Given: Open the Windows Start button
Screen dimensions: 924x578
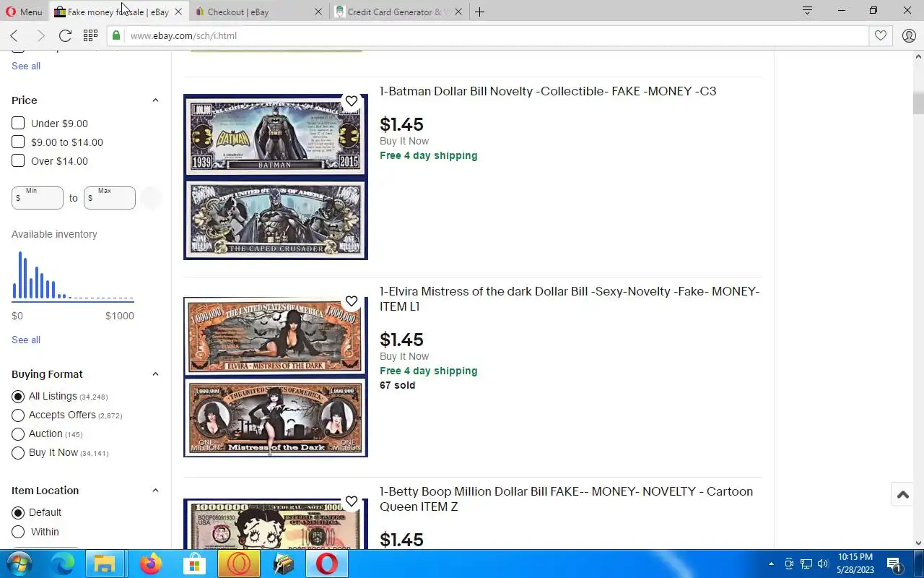Looking at the screenshot, I should tap(19, 564).
